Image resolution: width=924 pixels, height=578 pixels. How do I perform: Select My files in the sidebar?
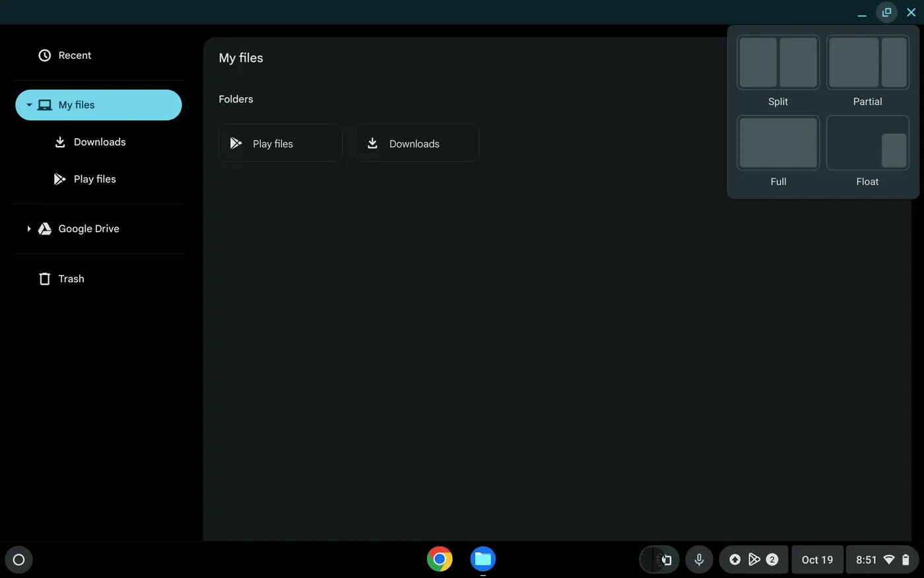(98, 105)
